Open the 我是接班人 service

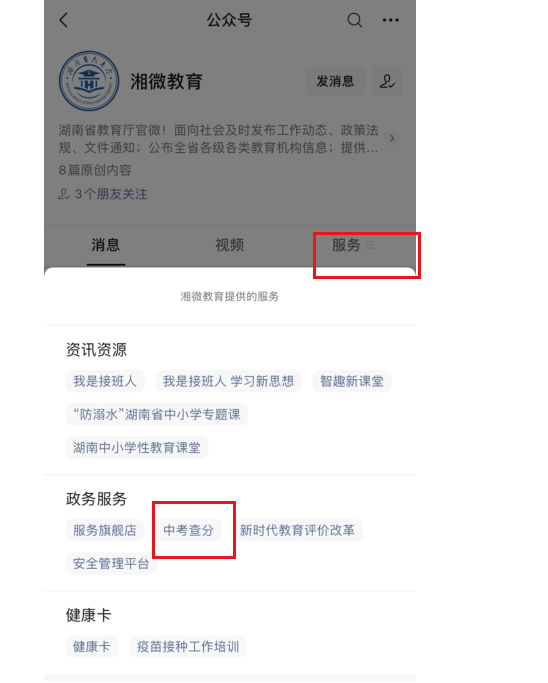click(105, 382)
